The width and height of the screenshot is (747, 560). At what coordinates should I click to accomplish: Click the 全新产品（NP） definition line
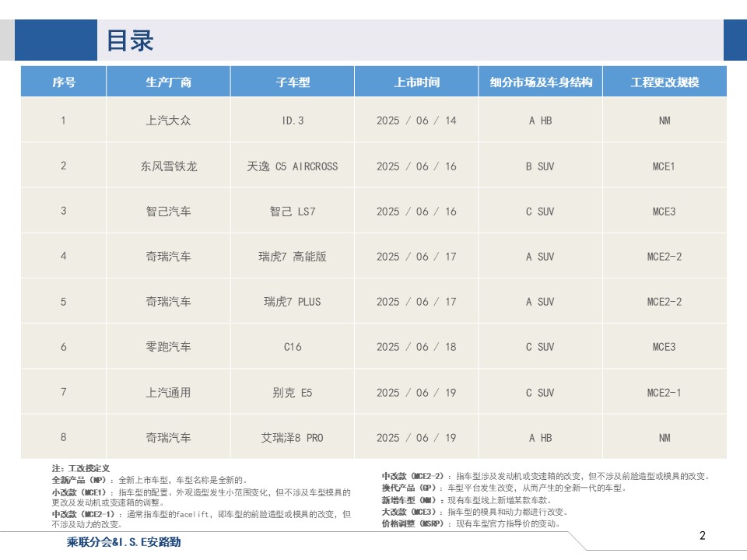pyautogui.click(x=149, y=480)
